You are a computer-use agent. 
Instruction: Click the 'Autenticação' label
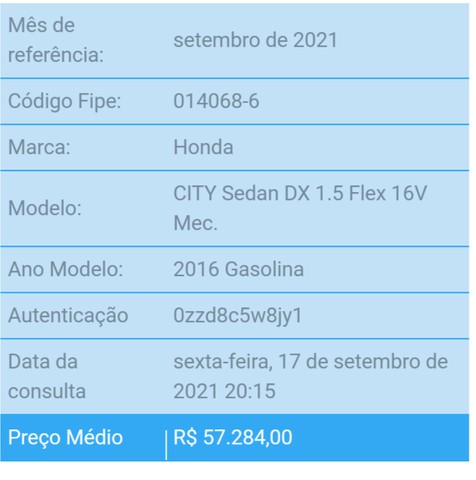coord(68,315)
